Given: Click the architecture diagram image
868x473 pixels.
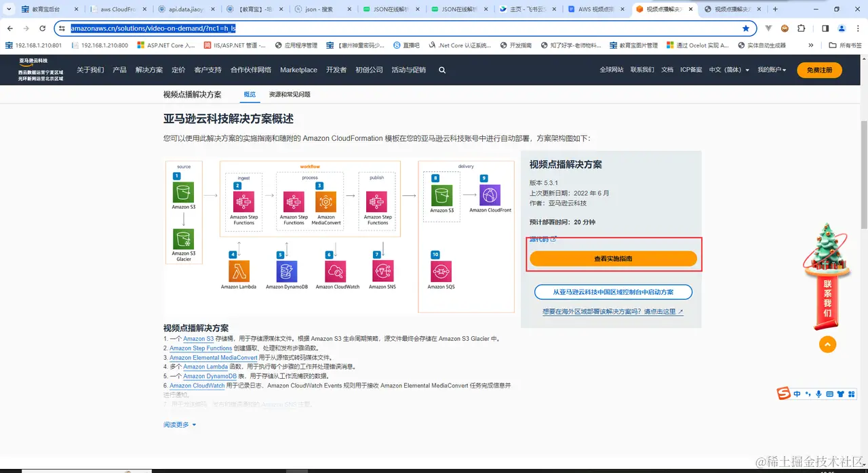Looking at the screenshot, I should tap(340, 236).
